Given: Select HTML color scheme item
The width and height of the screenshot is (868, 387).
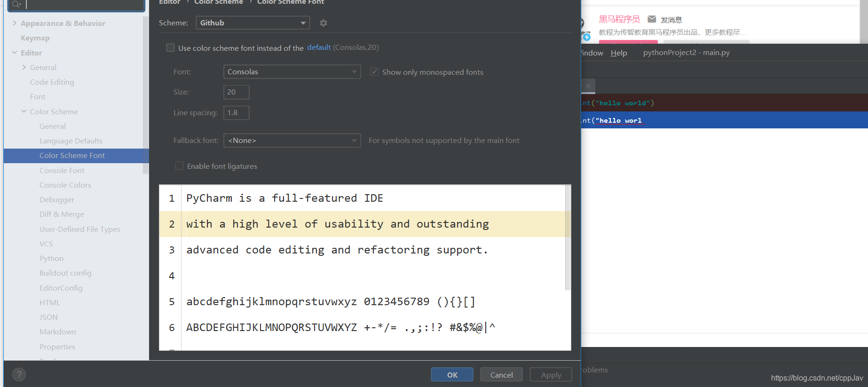Looking at the screenshot, I should (50, 302).
